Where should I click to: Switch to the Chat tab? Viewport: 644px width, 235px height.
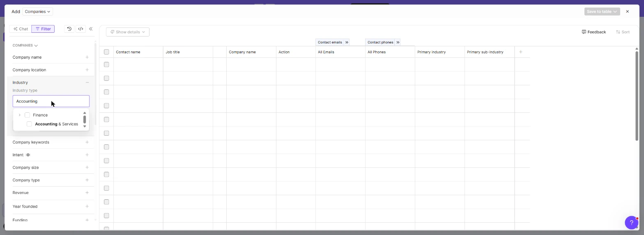coord(21,29)
